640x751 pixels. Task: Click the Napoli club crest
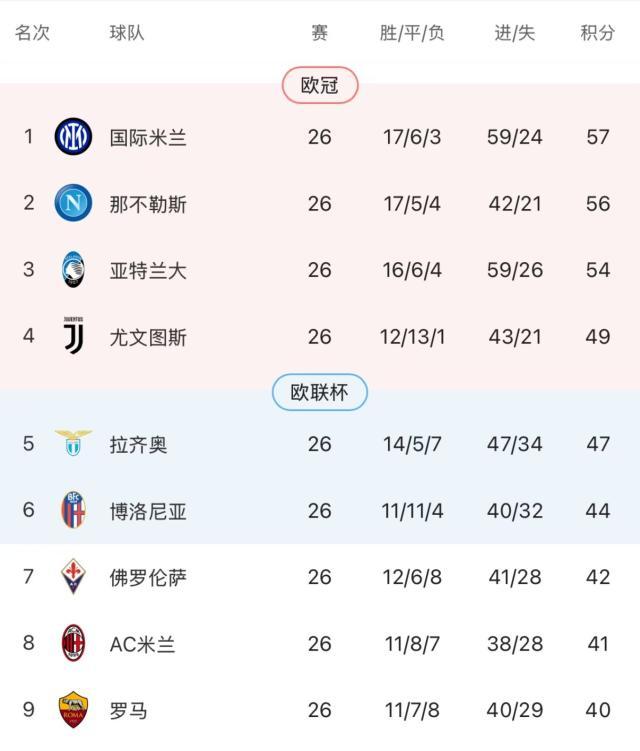point(73,203)
